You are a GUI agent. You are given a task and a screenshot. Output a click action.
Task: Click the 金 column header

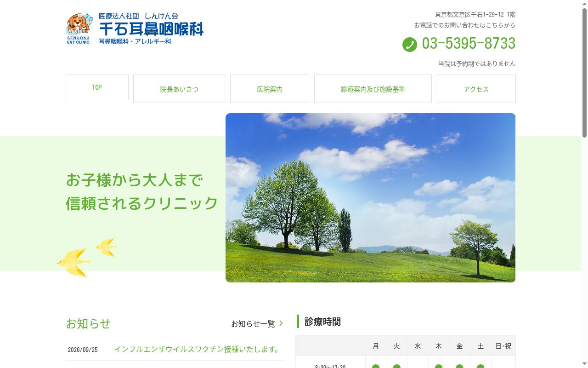459,346
